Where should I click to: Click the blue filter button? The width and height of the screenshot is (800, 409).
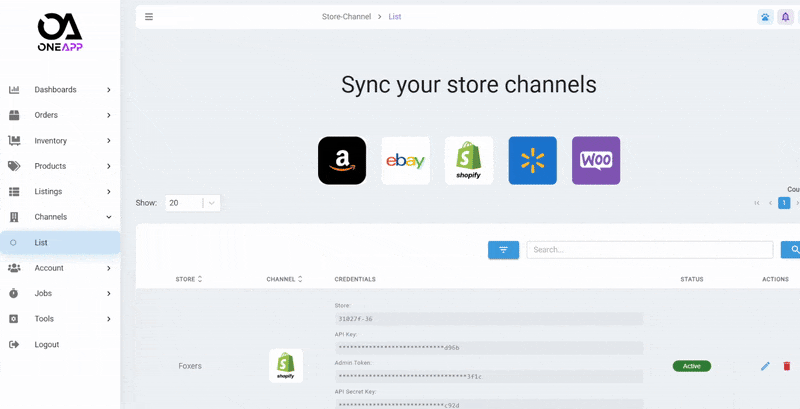[x=503, y=250]
